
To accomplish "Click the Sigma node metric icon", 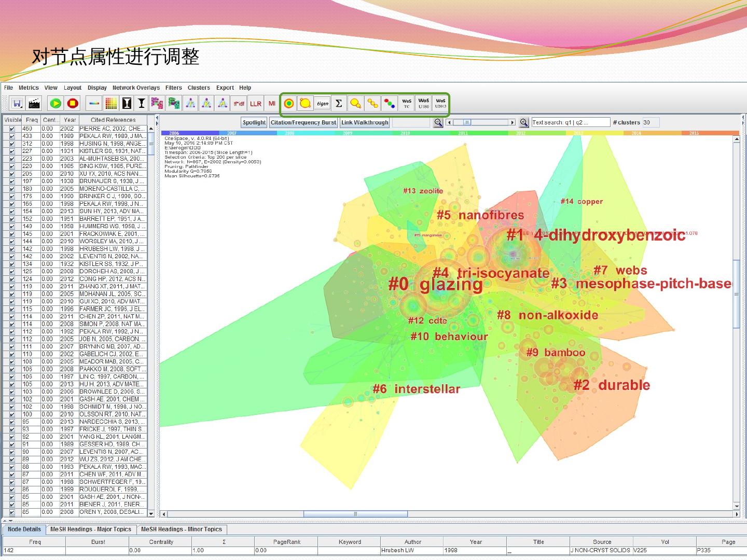I will pyautogui.click(x=338, y=104).
